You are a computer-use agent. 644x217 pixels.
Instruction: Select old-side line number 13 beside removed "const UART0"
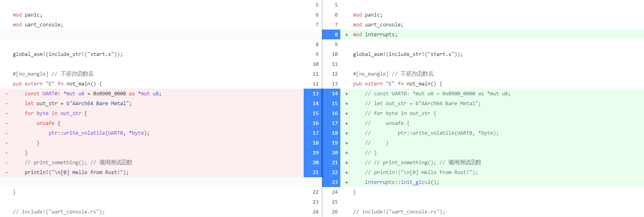pos(315,94)
